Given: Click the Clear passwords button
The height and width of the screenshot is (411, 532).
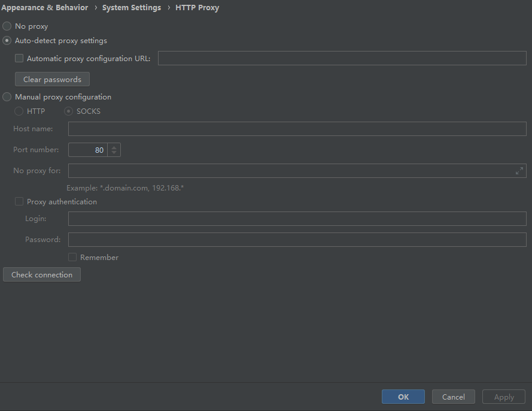Looking at the screenshot, I should coord(52,79).
